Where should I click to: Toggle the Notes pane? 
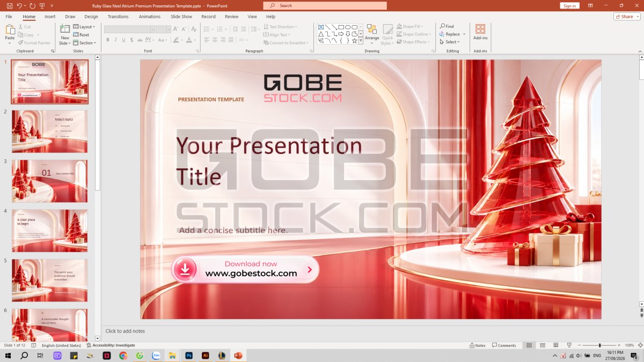(x=477, y=345)
